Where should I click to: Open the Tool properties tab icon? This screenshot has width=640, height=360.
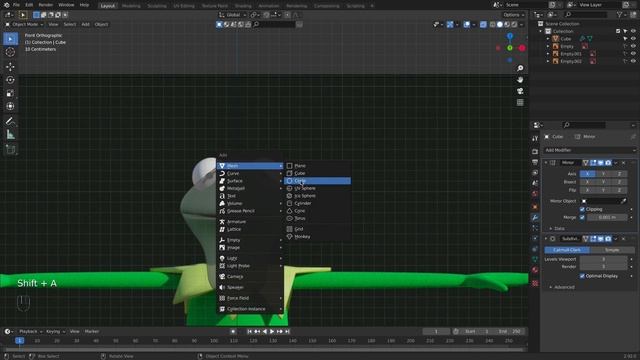[535, 139]
